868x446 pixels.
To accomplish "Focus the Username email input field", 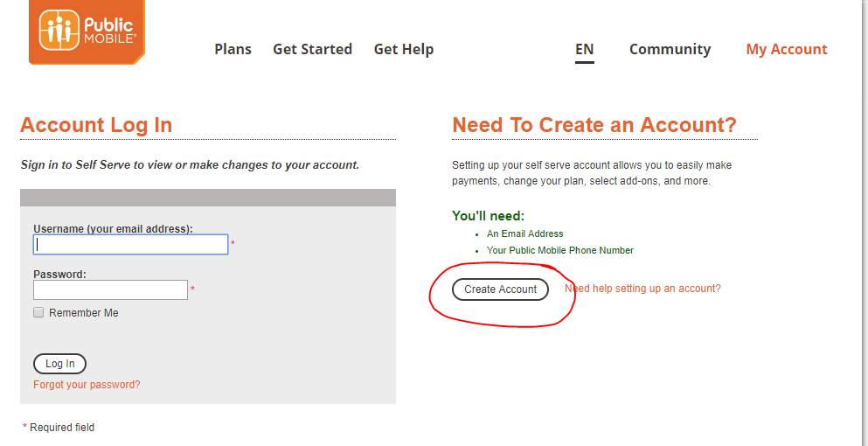I will tap(130, 244).
